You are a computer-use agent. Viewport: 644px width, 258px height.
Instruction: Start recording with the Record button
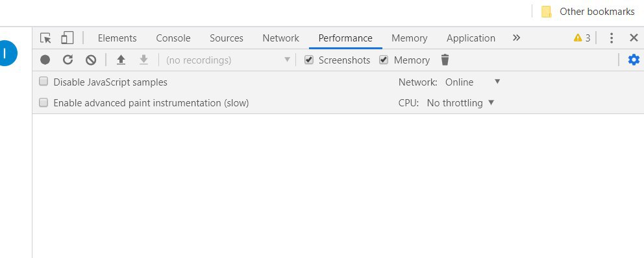point(45,60)
